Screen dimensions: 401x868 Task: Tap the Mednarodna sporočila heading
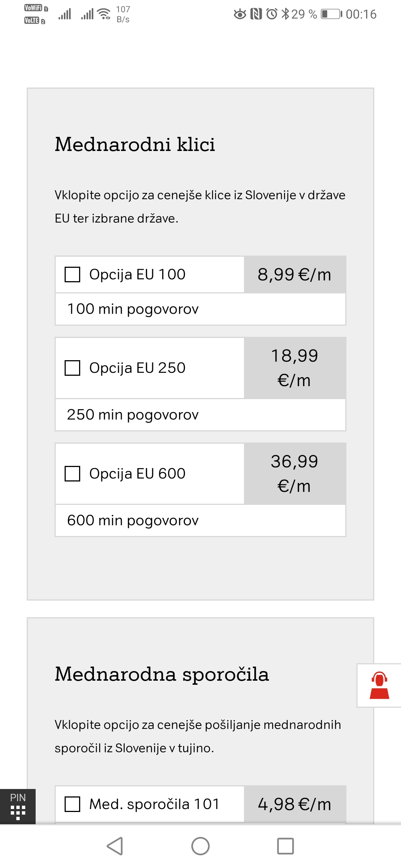point(162,674)
